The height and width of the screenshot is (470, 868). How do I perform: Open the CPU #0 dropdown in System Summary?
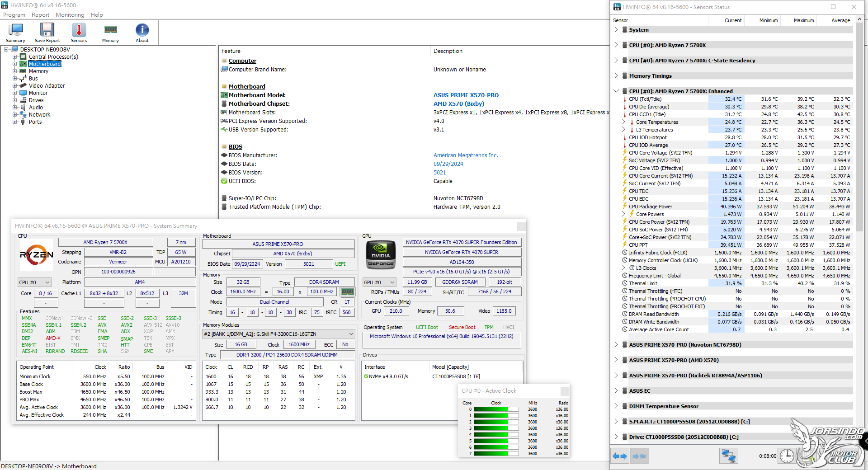coord(34,282)
